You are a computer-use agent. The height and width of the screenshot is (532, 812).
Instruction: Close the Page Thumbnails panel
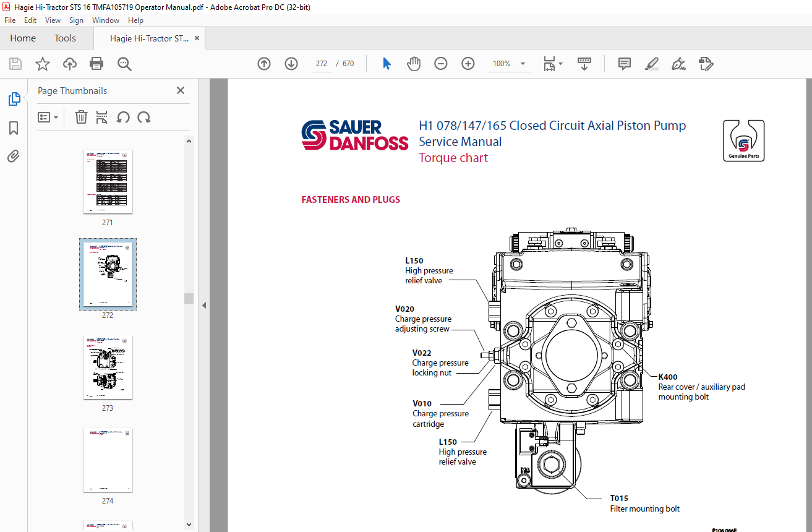click(181, 90)
